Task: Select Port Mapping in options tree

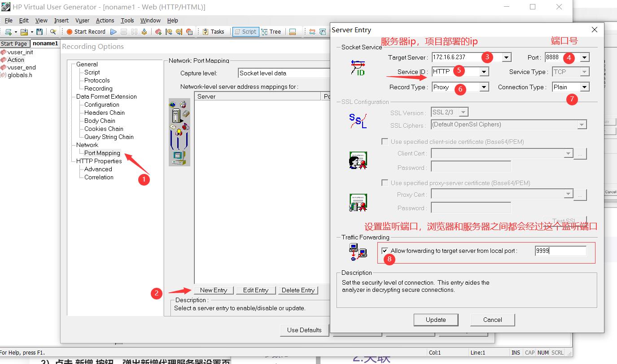Action: pyautogui.click(x=102, y=153)
